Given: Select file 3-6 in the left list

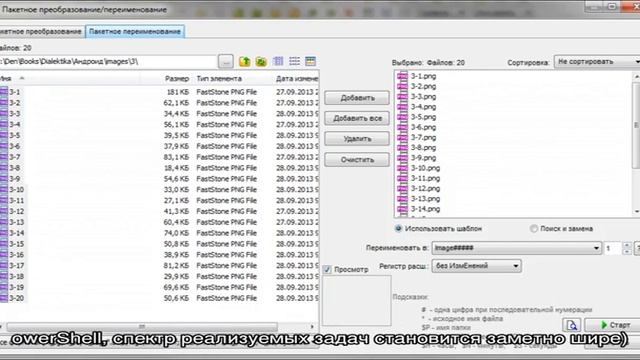Looking at the screenshot, I should (x=15, y=146).
